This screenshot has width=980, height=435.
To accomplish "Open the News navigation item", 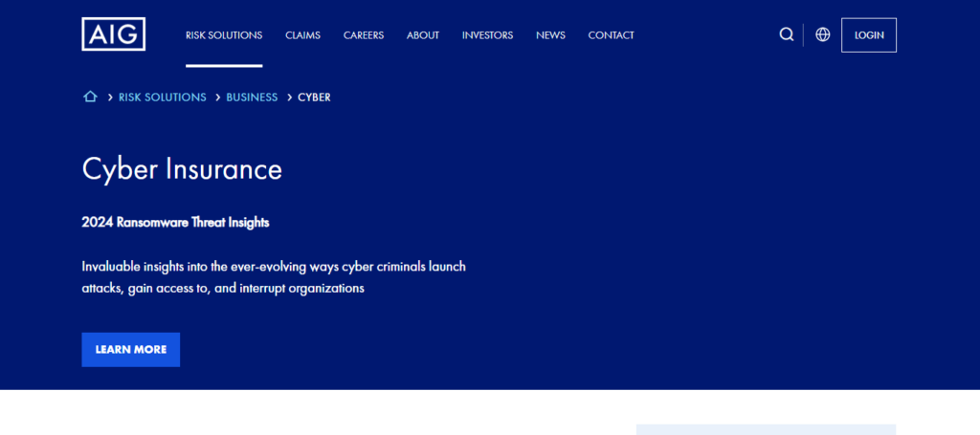I will click(x=550, y=35).
